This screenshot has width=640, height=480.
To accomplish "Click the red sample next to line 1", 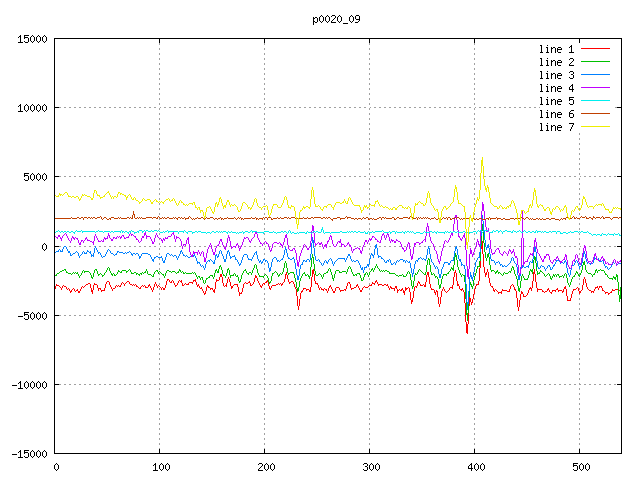I will point(595,49).
